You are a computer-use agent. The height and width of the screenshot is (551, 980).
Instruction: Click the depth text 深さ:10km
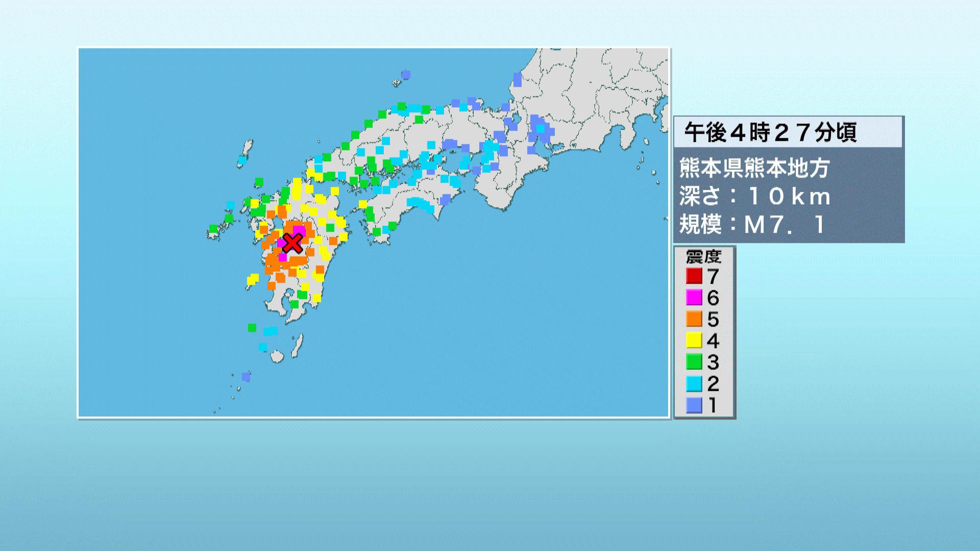[x=755, y=196]
